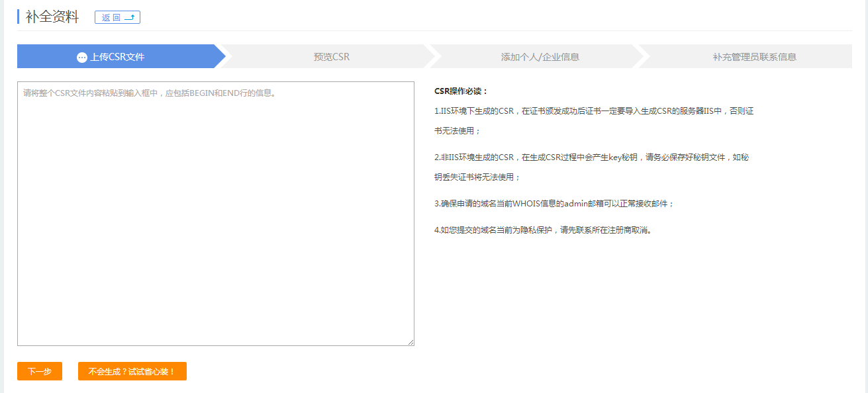Click the CSR操作必读 heading

pyautogui.click(x=461, y=91)
